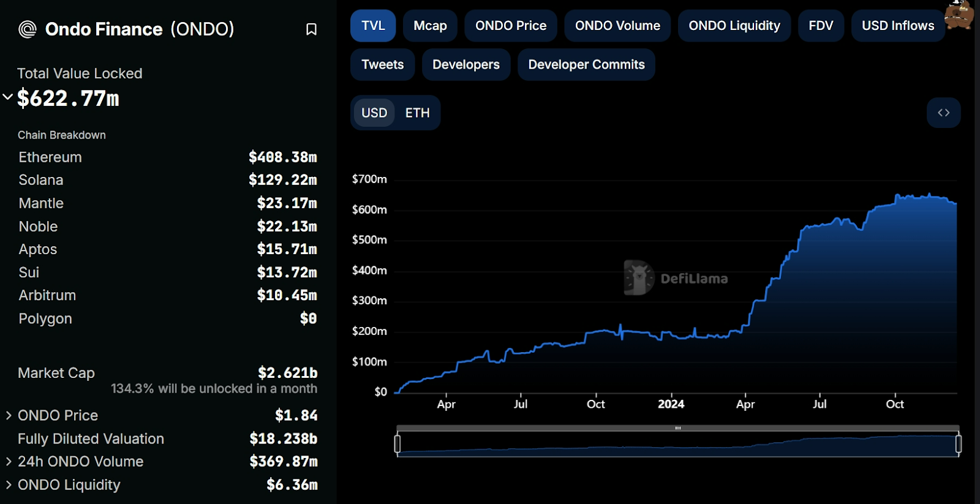Toggle the TVL chart metric
Image resolution: width=980 pixels, height=504 pixels.
tap(373, 26)
